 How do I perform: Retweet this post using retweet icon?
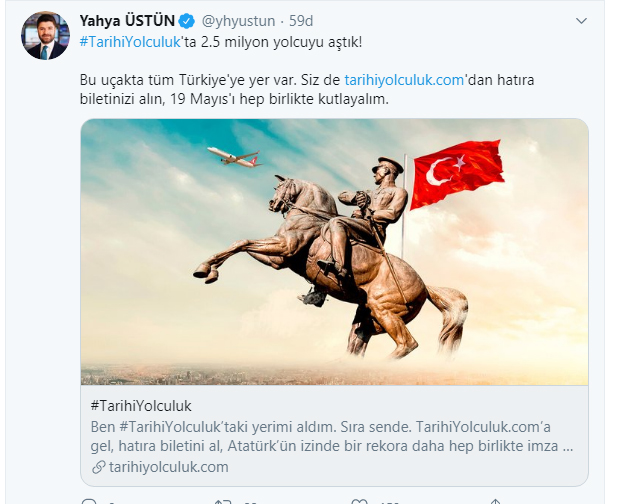223,501
